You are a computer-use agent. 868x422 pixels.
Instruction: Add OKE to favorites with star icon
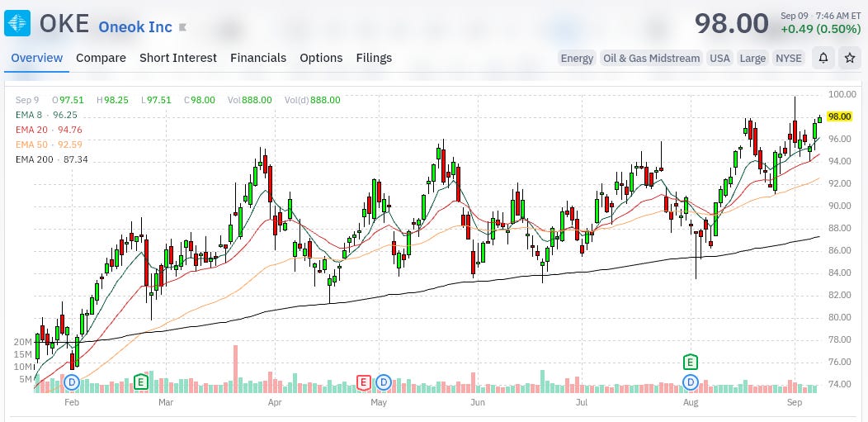click(x=850, y=58)
